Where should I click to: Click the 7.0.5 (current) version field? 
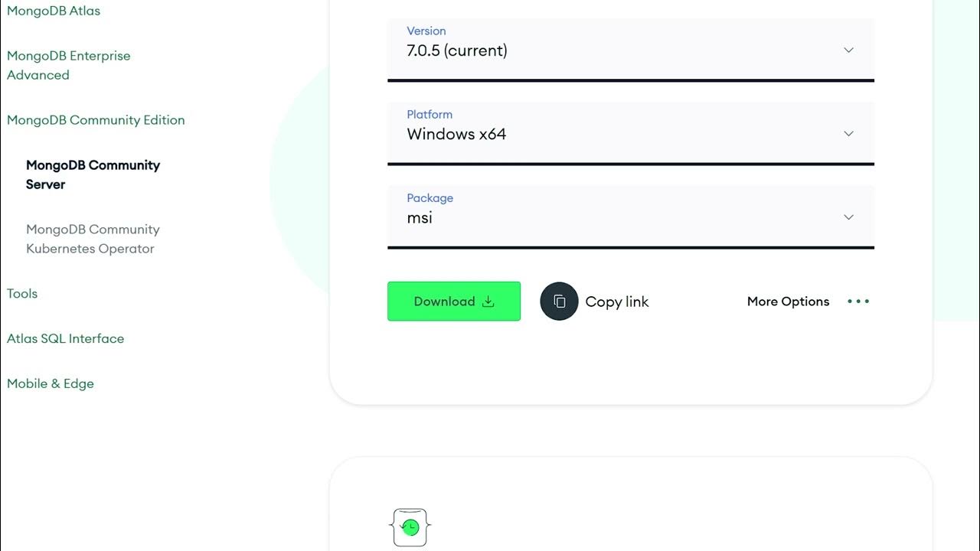tap(457, 51)
